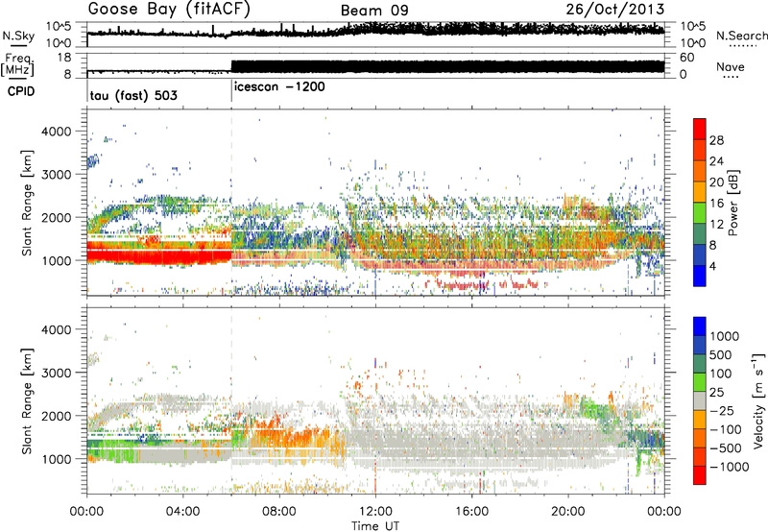
Task: Click the 'N.Search' legend label
Action: (741, 36)
